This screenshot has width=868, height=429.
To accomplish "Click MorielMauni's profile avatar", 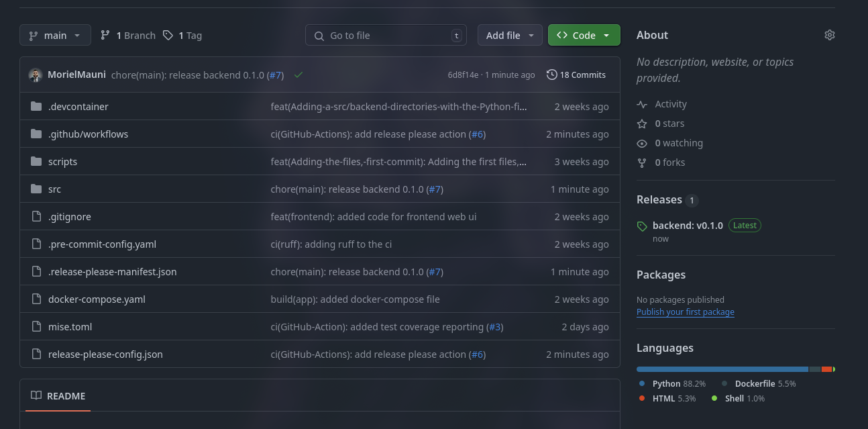I will (x=35, y=75).
